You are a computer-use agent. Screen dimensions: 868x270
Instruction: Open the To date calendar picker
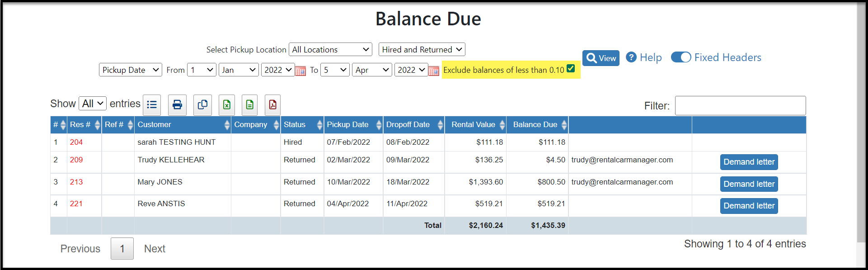pos(434,71)
